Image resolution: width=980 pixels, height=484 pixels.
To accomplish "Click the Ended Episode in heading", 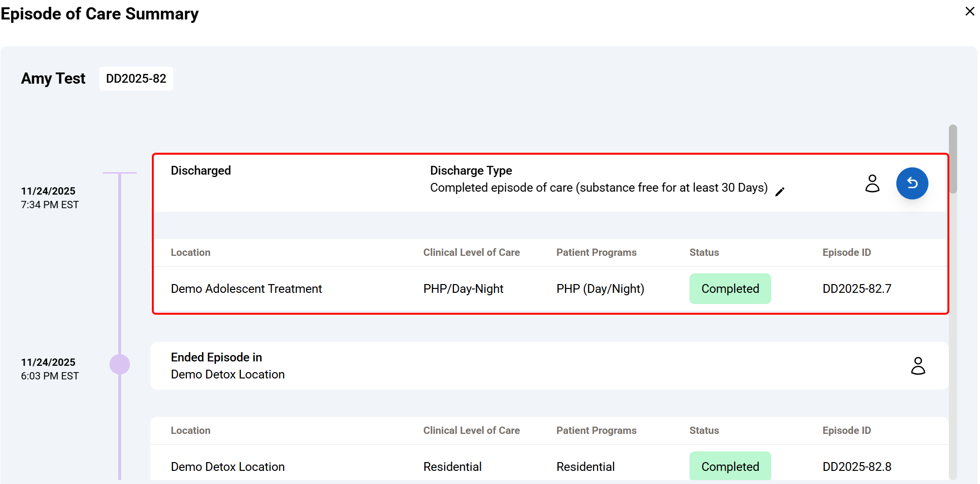I will point(216,358).
